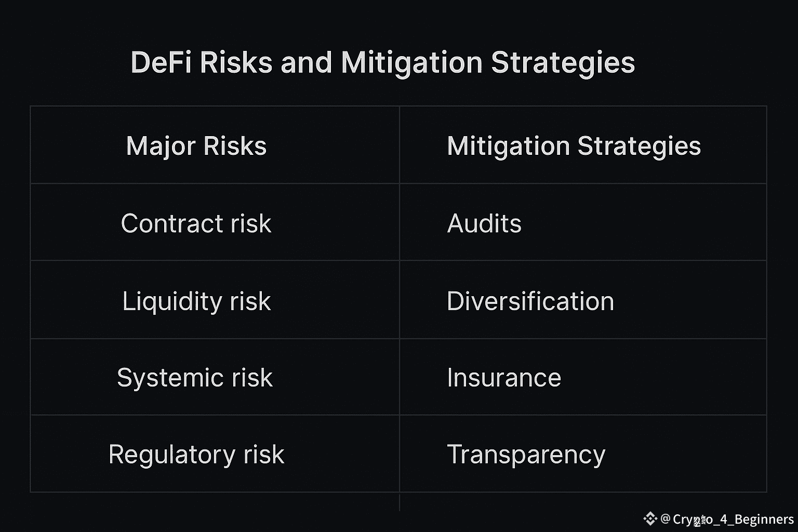Click the word 'Risks' in the title

236,62
